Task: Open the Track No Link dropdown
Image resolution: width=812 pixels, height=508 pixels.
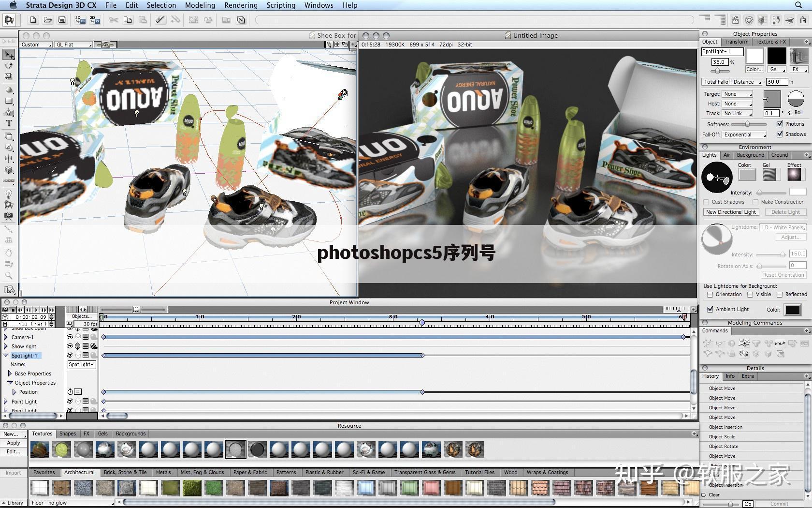Action: [738, 113]
